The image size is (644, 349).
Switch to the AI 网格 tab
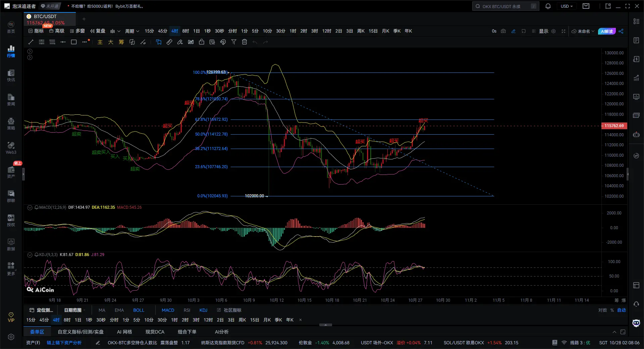[124, 332]
